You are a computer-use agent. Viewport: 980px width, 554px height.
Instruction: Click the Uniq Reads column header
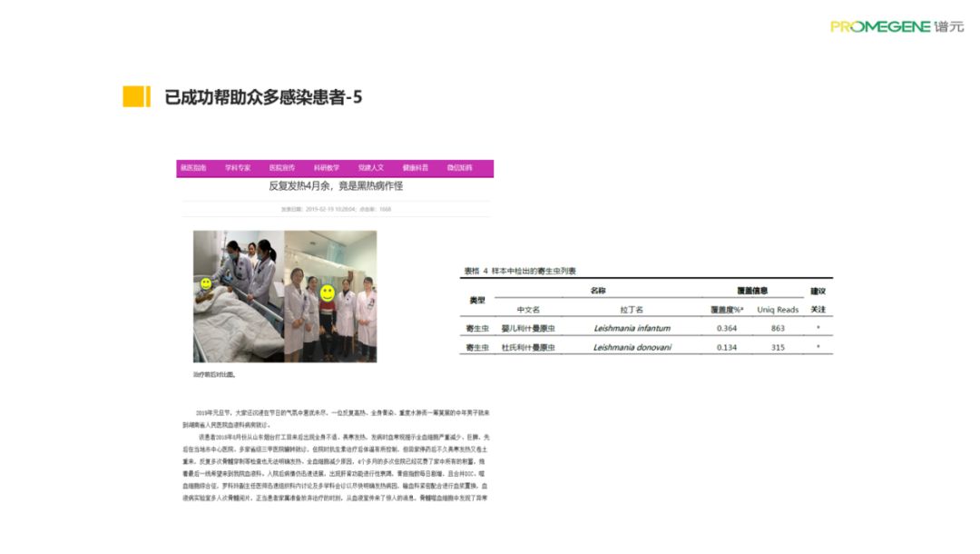pos(778,310)
